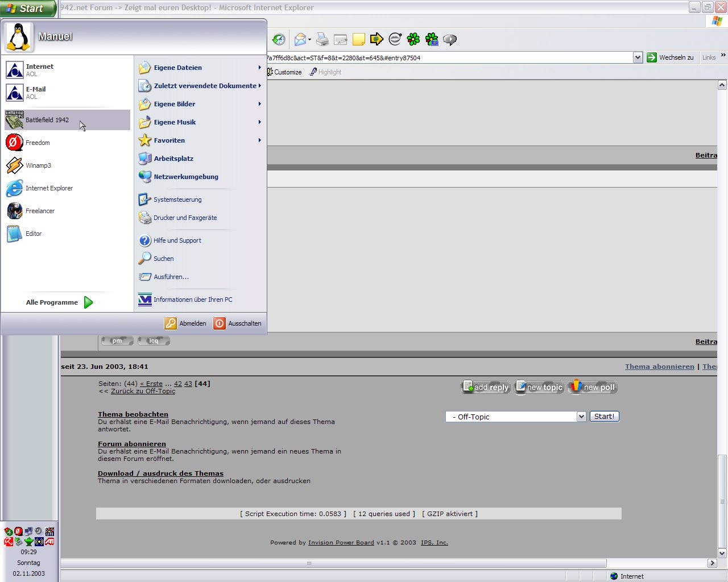Click the Zurück zu Off-Topic link
The width and height of the screenshot is (728, 582).
point(143,391)
